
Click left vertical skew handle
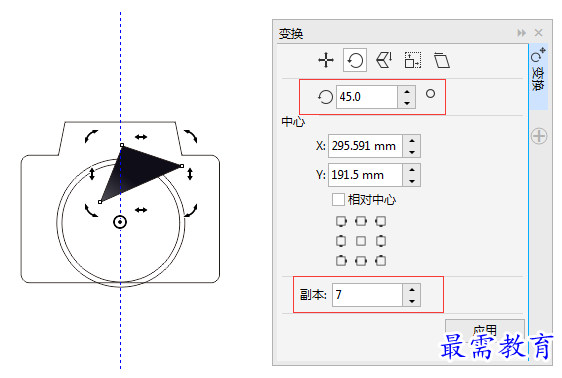point(92,174)
